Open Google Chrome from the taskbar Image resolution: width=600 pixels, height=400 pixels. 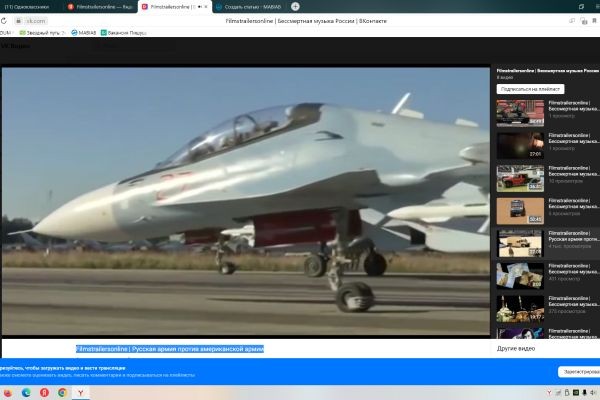pos(62,393)
